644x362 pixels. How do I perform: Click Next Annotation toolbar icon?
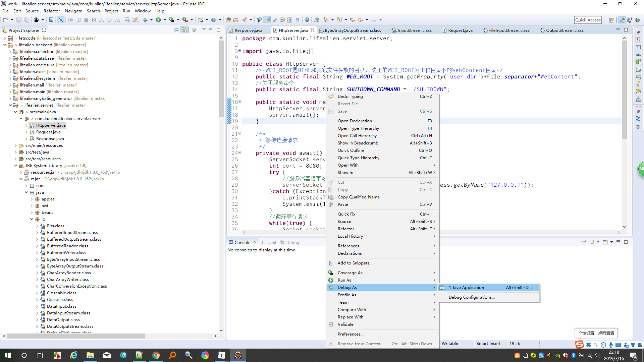[326, 20]
